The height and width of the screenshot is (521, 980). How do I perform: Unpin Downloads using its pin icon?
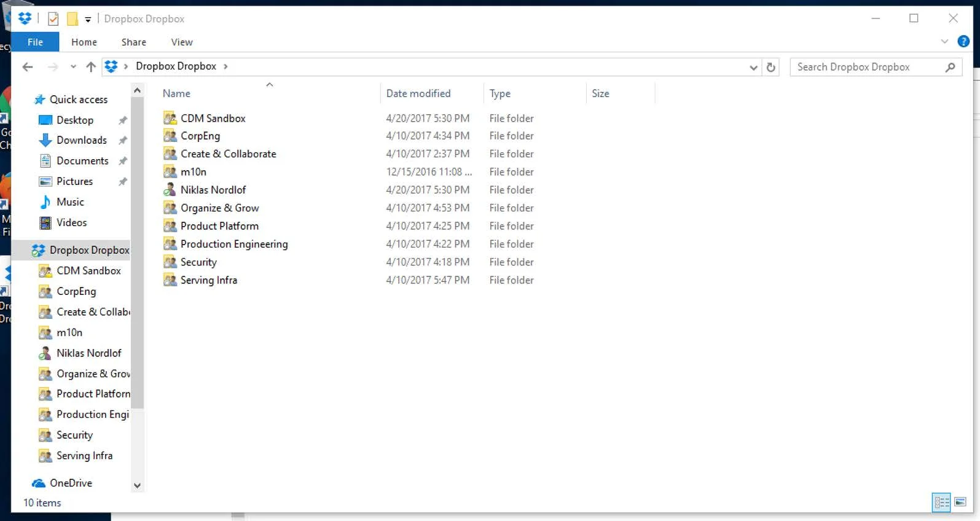(123, 140)
